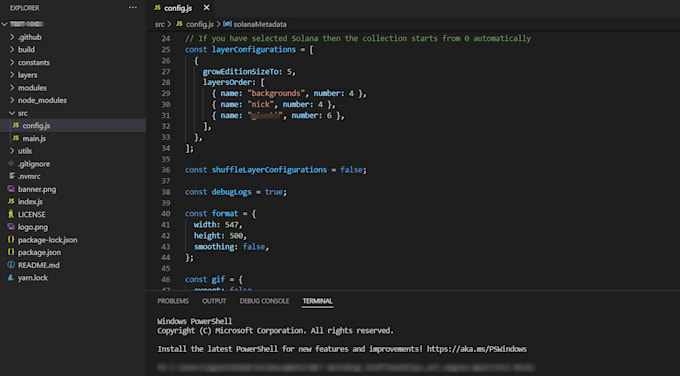Viewport: 680px width, 376px height.
Task: Click the yarn icon beside yarn.lock
Action: 11,277
